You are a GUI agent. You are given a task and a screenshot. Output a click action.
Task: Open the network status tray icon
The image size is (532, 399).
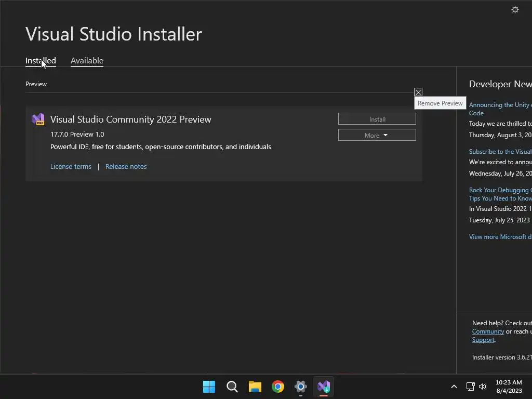(x=470, y=387)
